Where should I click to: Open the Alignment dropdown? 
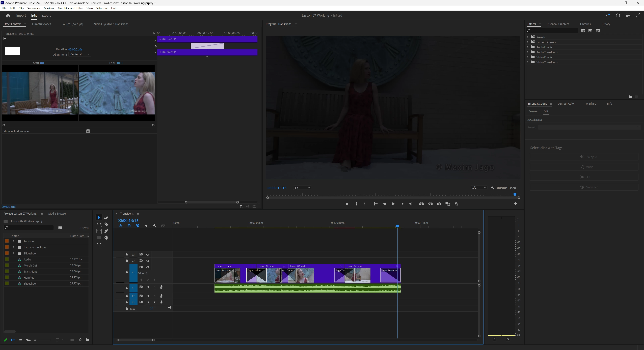pyautogui.click(x=79, y=54)
